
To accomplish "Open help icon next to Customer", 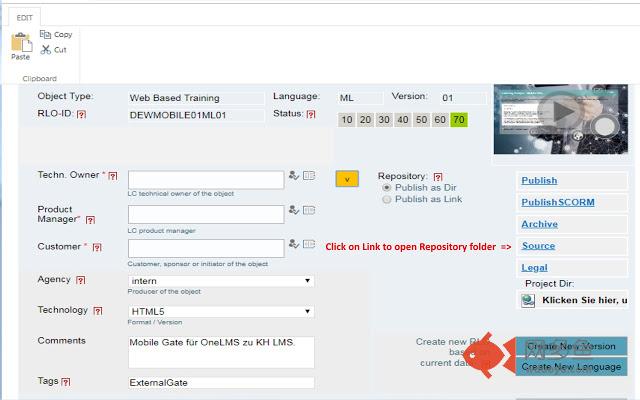I will click(x=97, y=247).
